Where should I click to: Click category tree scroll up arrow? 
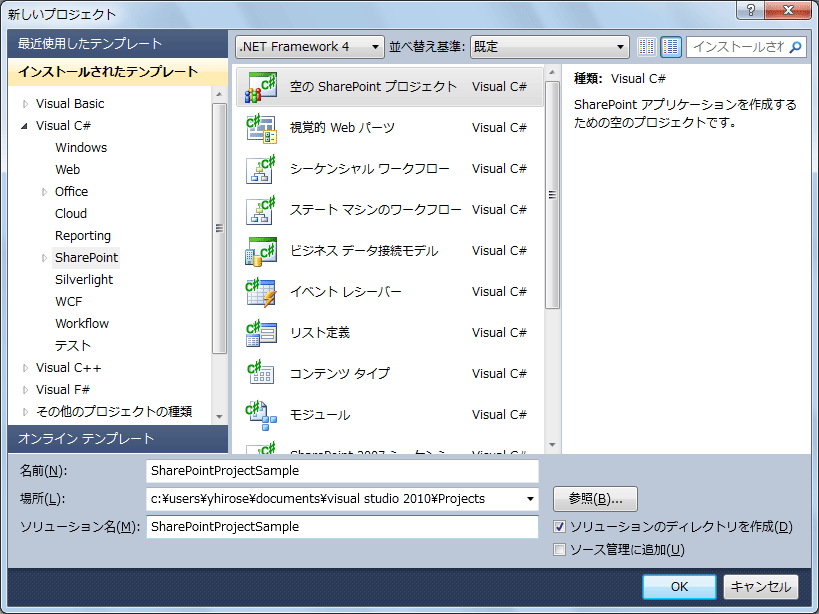pos(219,95)
